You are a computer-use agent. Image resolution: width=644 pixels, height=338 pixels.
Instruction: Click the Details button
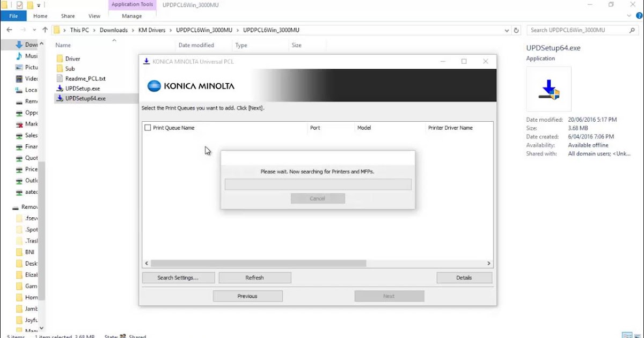click(464, 278)
